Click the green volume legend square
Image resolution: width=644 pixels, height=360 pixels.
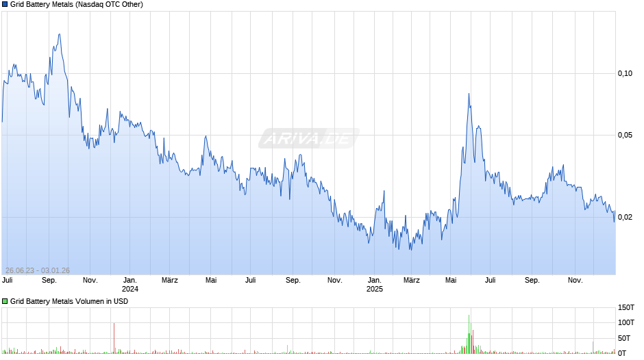pyautogui.click(x=5, y=301)
